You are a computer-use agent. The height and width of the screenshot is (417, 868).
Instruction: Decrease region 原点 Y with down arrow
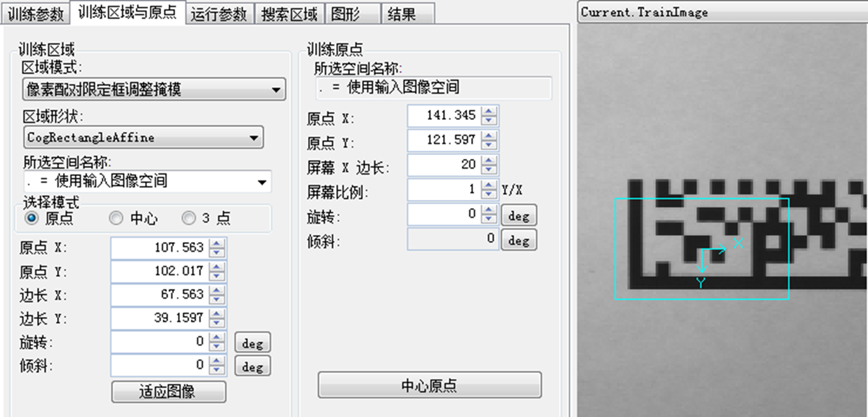click(217, 276)
